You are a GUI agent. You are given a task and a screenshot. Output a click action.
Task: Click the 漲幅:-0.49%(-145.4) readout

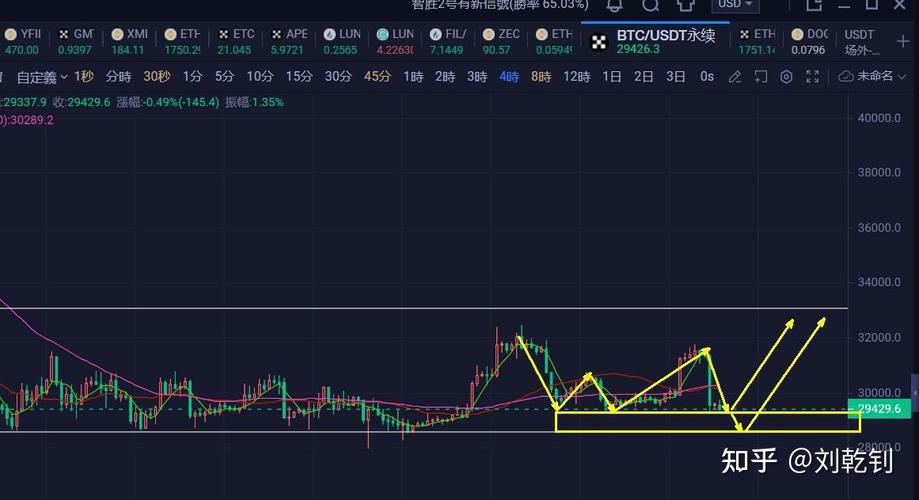click(168, 102)
